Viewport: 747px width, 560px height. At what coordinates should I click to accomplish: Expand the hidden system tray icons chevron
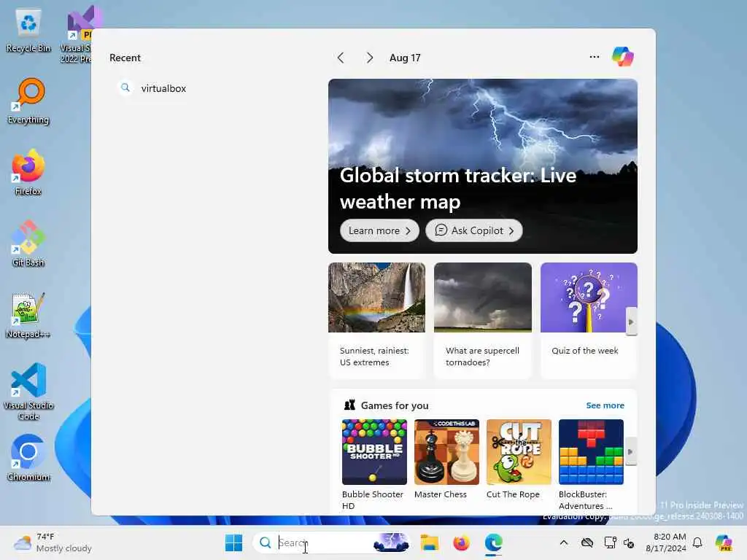coord(564,542)
